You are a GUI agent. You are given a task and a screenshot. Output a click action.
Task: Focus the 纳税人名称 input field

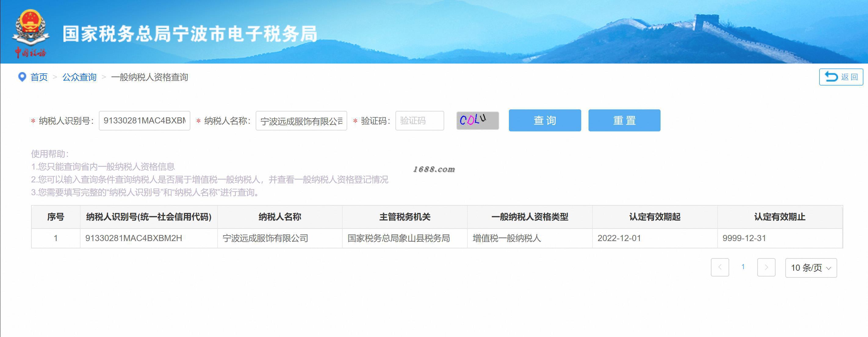[301, 121]
